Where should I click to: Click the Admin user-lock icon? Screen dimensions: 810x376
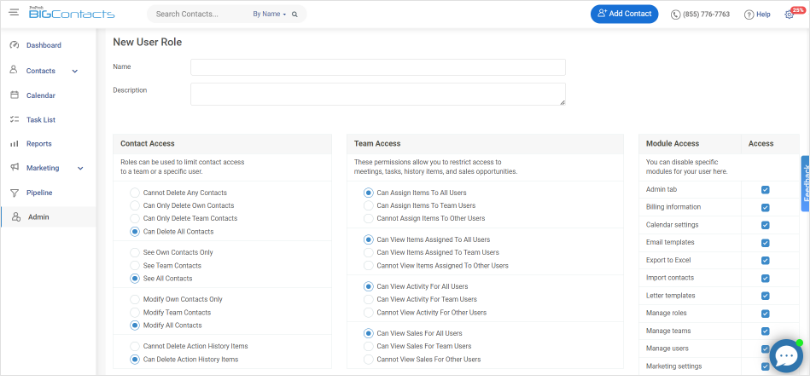point(16,217)
